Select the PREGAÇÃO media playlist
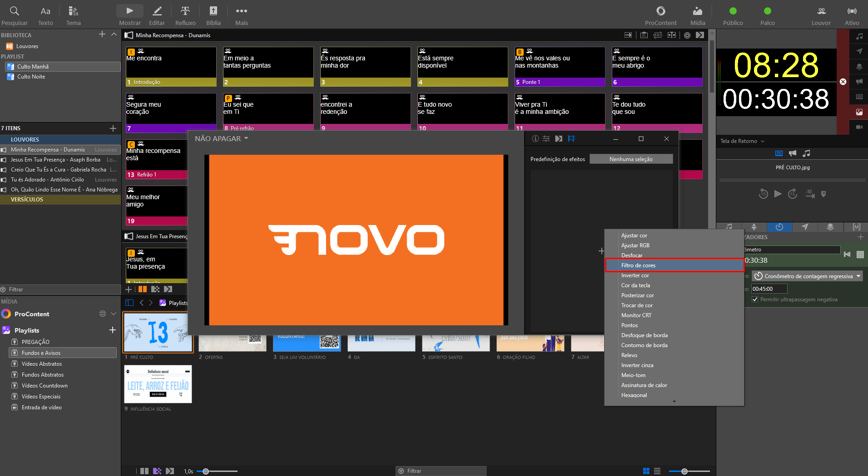Image resolution: width=868 pixels, height=476 pixels. point(63,342)
